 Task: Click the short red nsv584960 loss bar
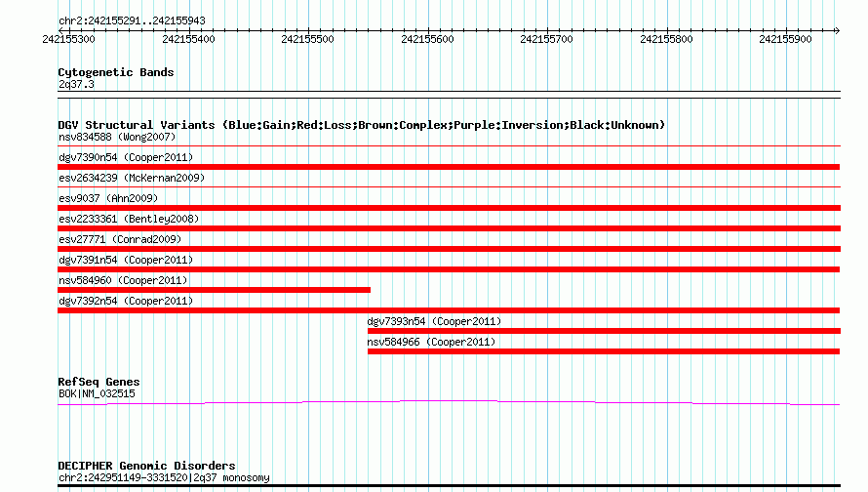pos(214,290)
